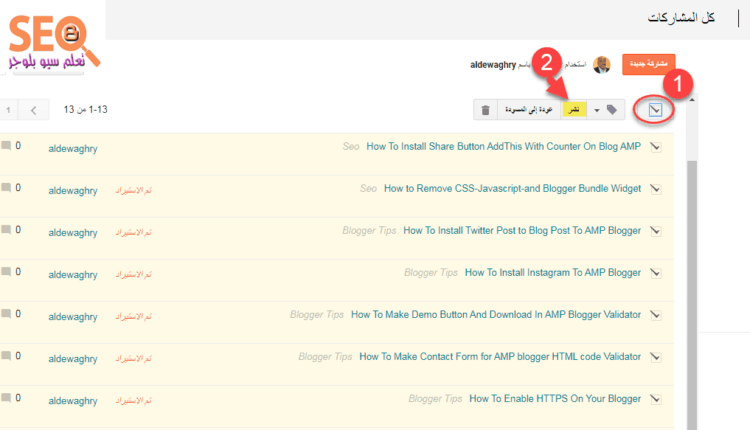The width and height of the screenshot is (750, 430).
Task: Click comment icon on Twitter Post row
Action: click(x=6, y=230)
